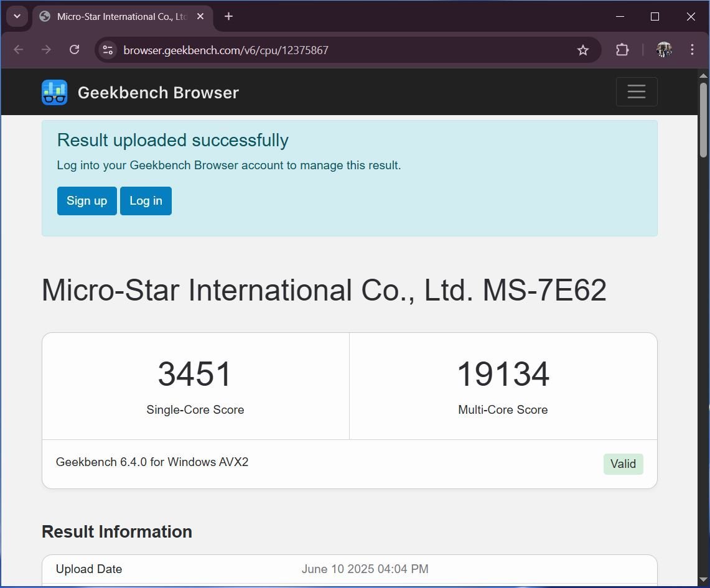
Task: Minimize the browser window
Action: coord(620,17)
